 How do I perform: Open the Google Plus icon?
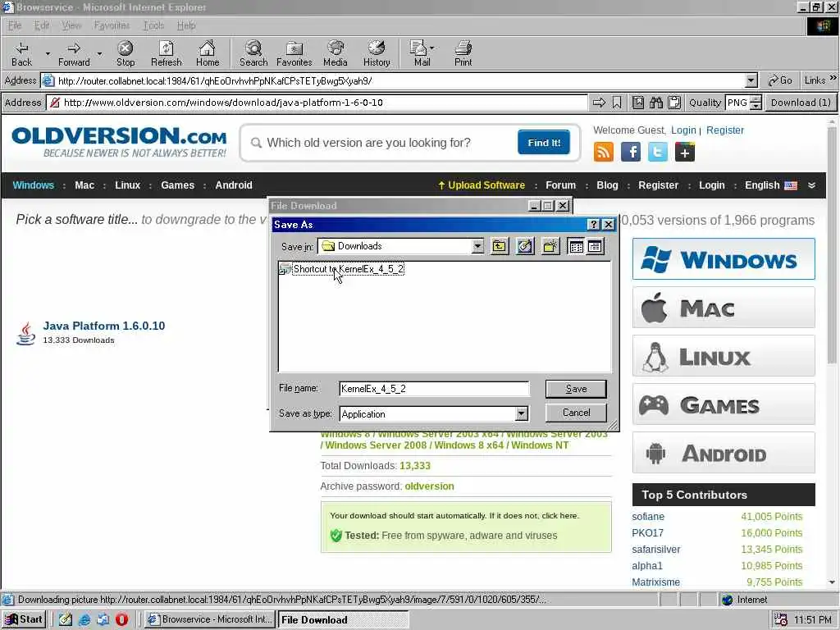click(x=685, y=152)
